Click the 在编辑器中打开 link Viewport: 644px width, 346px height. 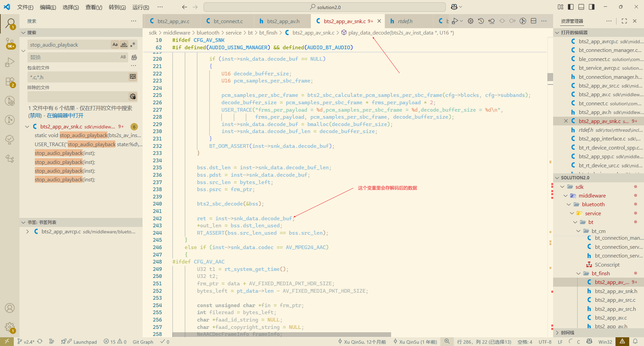pyautogui.click(x=65, y=116)
